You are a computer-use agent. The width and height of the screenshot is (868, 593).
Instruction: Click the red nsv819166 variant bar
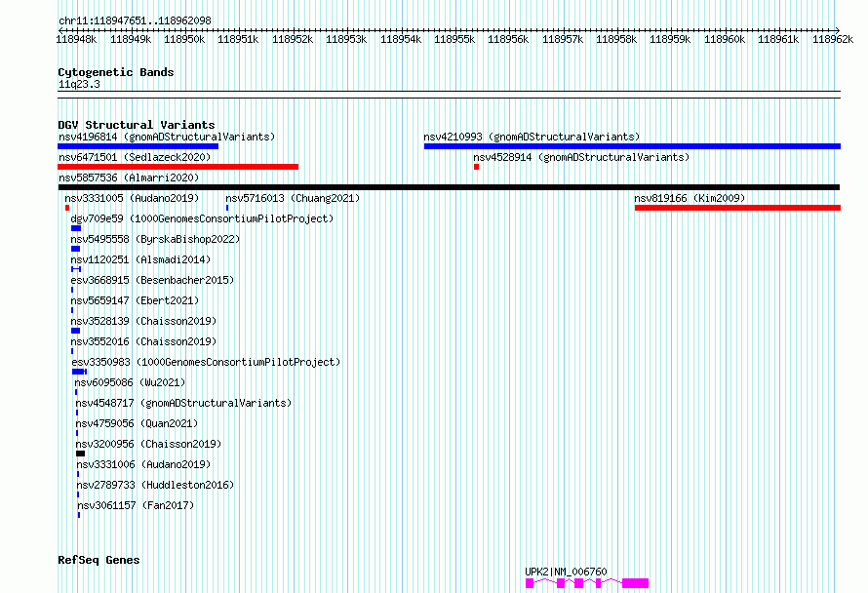tap(737, 208)
